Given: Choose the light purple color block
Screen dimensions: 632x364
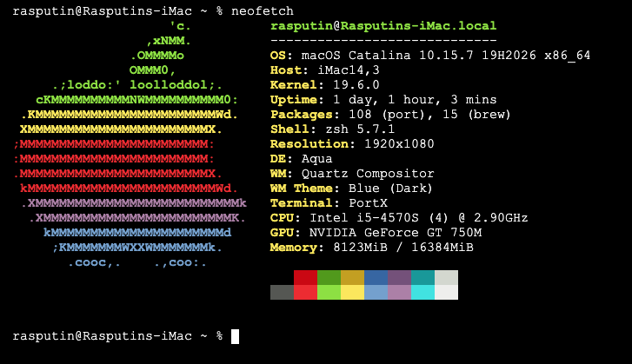Looking at the screenshot, I should pos(399,293).
